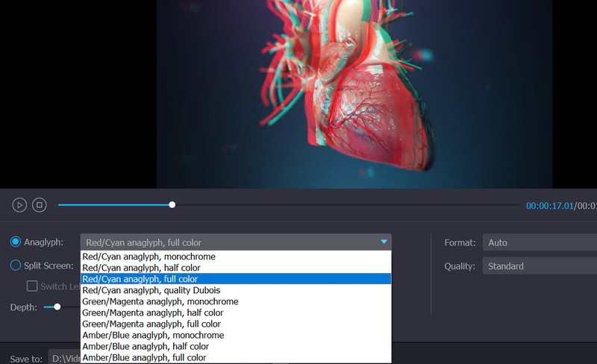Image resolution: width=597 pixels, height=364 pixels.
Task: Open the Format dropdown set to Auto
Action: 539,242
